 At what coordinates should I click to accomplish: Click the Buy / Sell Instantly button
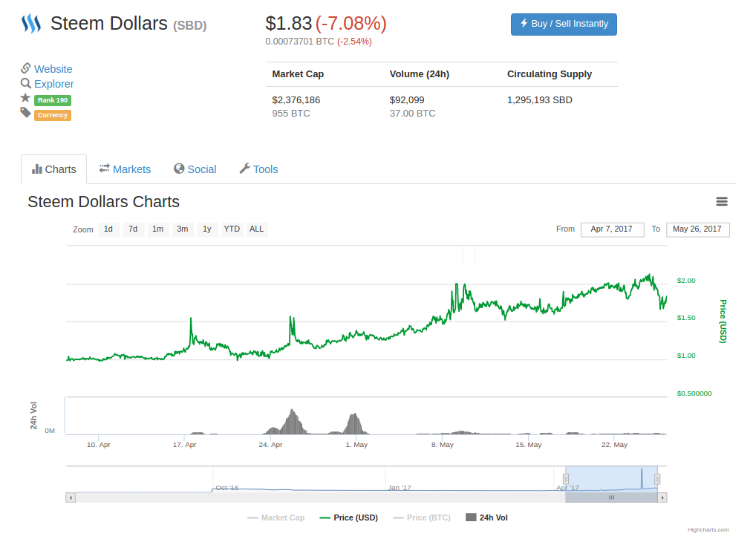pyautogui.click(x=564, y=24)
